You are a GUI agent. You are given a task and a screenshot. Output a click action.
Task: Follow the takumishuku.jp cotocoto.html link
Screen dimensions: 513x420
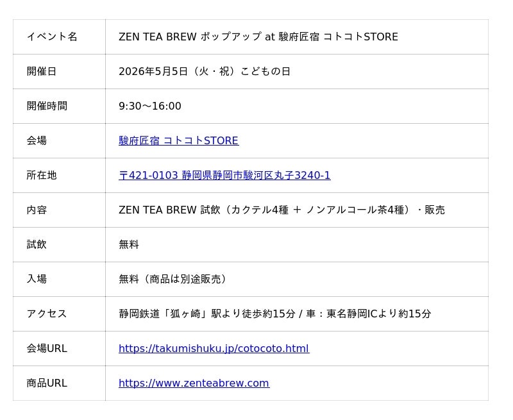coord(214,348)
